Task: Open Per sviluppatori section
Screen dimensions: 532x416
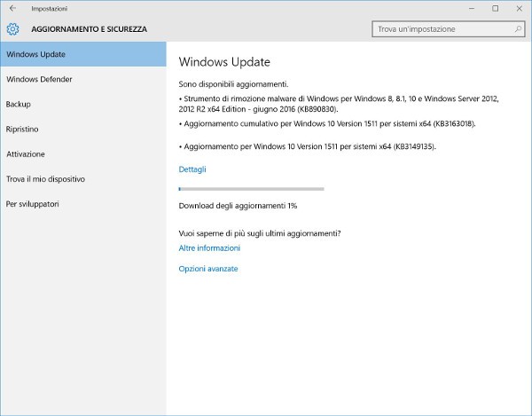Action: [x=83, y=204]
